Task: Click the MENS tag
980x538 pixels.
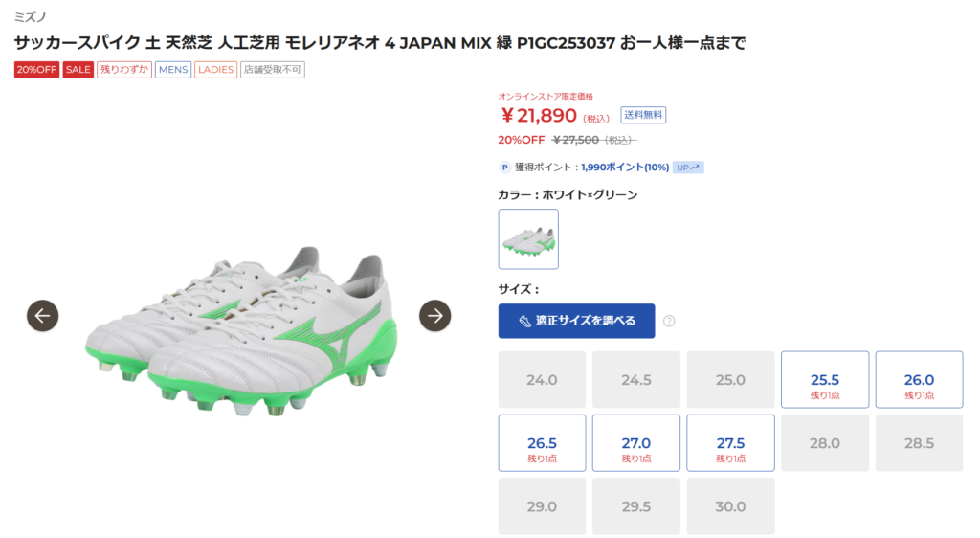Action: click(173, 69)
